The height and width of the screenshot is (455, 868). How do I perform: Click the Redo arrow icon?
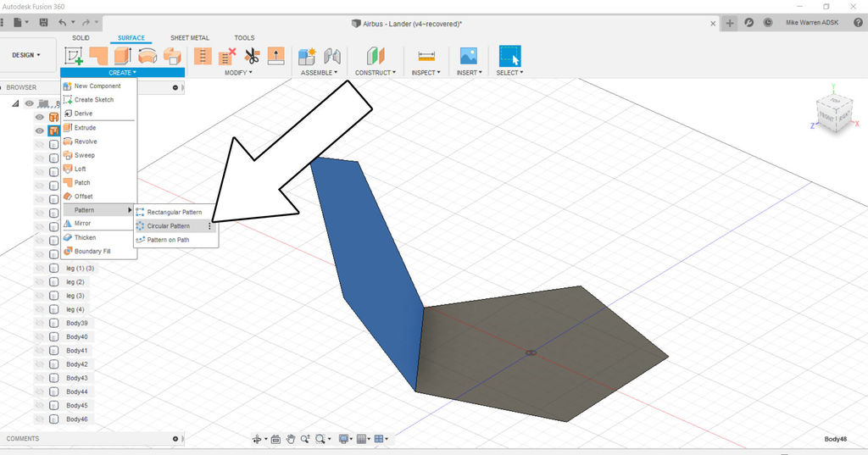coord(86,23)
